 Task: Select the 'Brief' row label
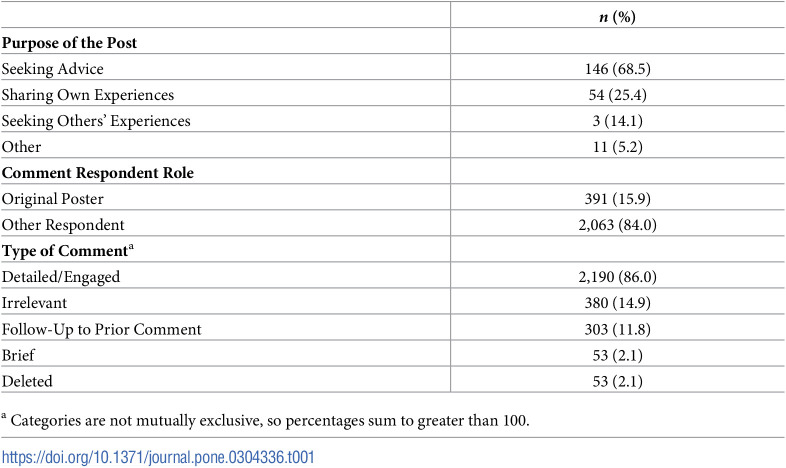pos(18,355)
